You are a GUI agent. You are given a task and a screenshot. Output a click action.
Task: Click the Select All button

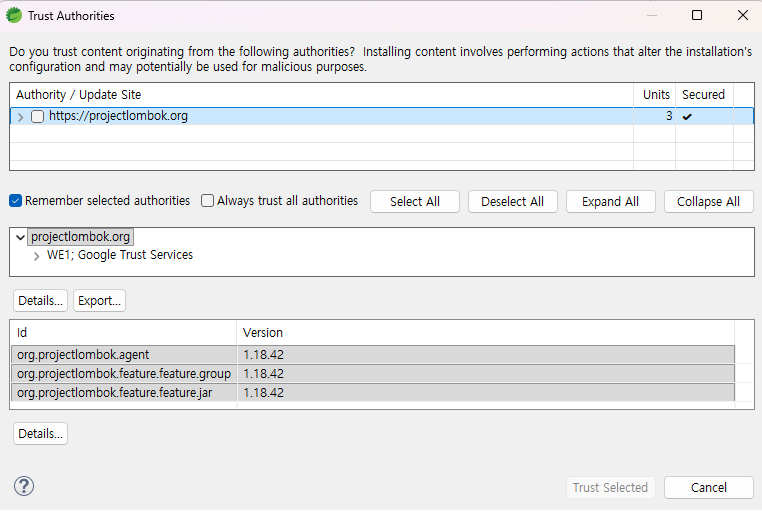click(415, 202)
